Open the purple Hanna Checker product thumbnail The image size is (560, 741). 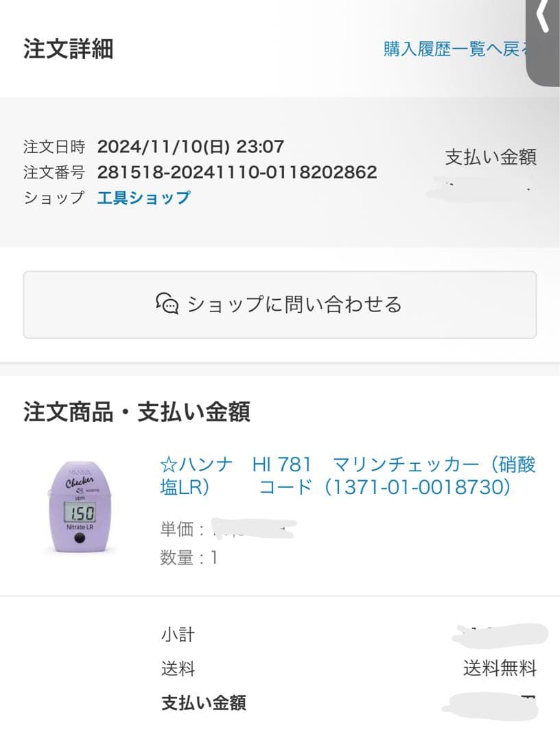click(80, 506)
